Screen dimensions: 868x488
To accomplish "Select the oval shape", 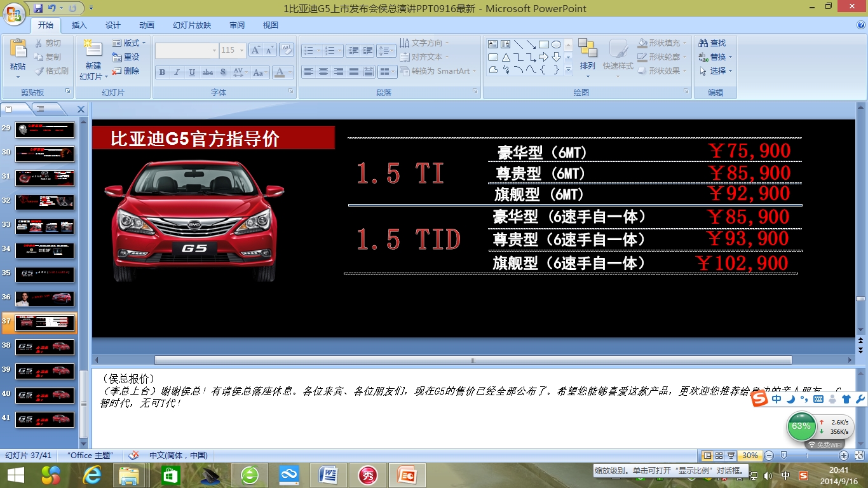I will [x=557, y=44].
